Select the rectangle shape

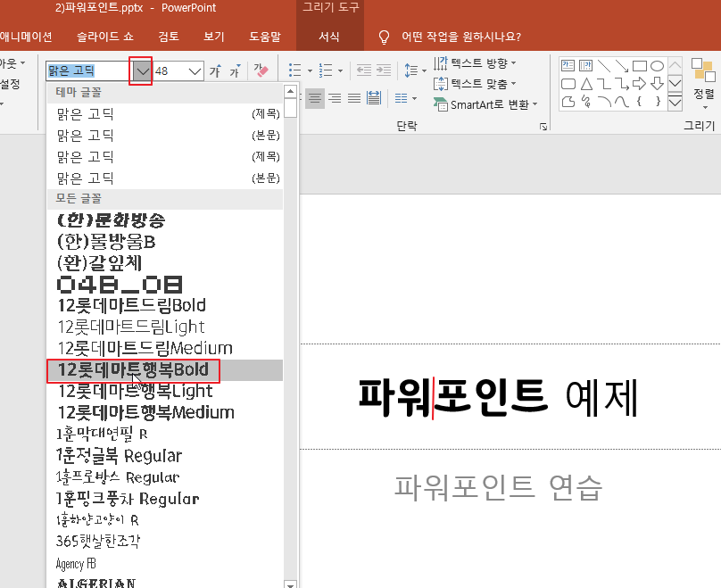(x=640, y=66)
